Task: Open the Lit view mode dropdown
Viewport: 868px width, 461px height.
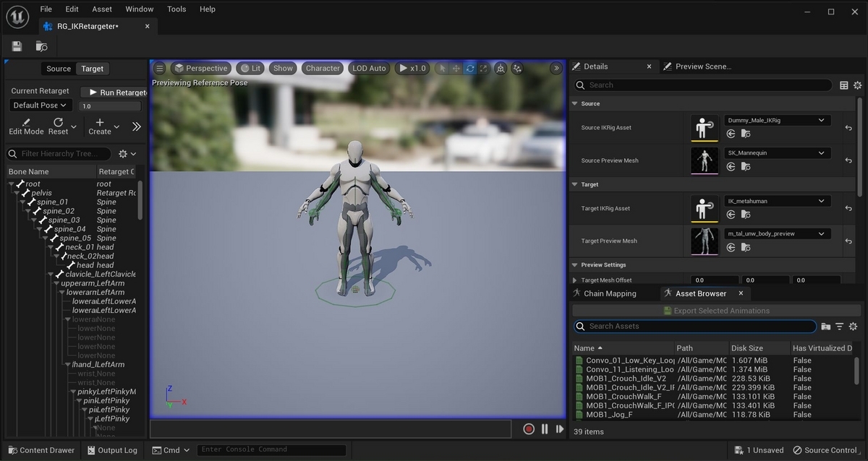Action: pyautogui.click(x=250, y=69)
